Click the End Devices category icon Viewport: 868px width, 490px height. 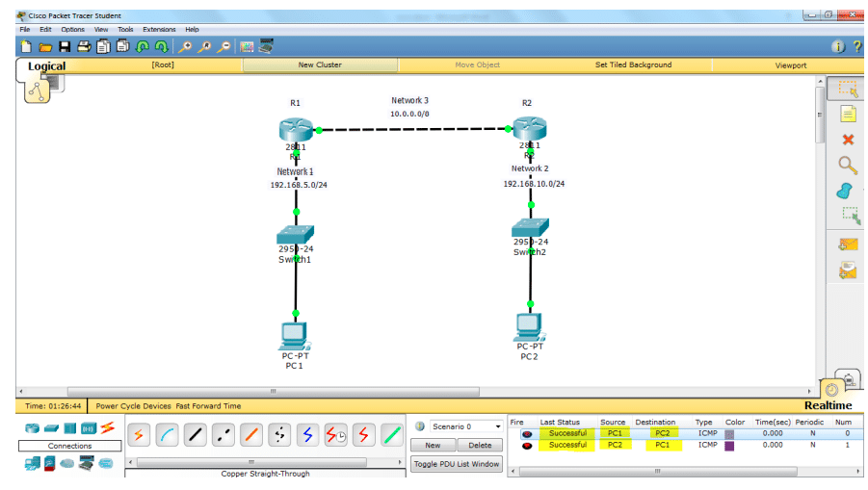coord(32,463)
